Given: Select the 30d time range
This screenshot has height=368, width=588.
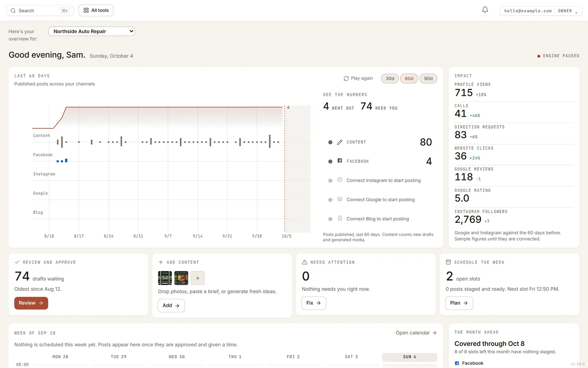Looking at the screenshot, I should [390, 79].
